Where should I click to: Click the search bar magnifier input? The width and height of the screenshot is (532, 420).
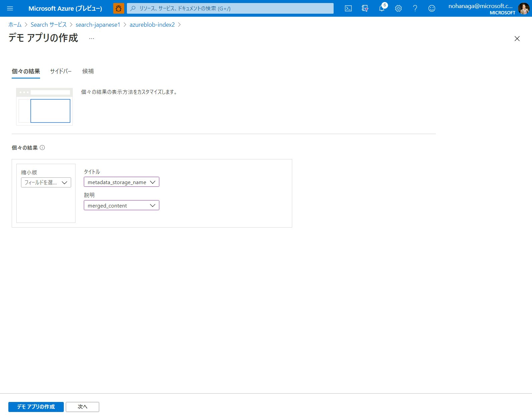click(x=230, y=8)
